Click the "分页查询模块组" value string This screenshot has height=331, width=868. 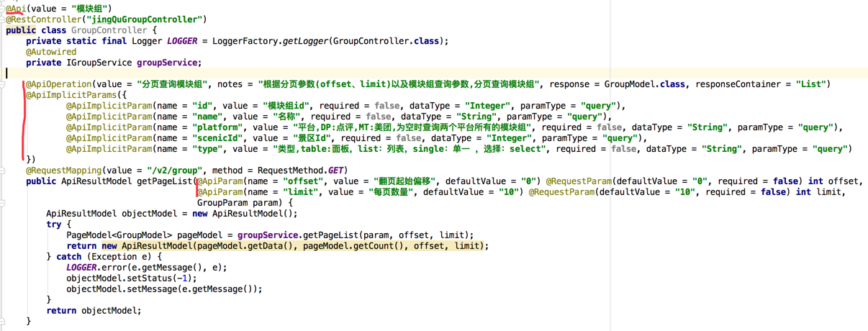(x=172, y=84)
